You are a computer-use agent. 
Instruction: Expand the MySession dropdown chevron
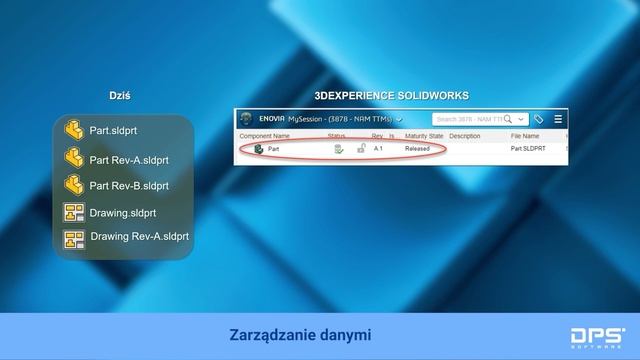[399, 120]
